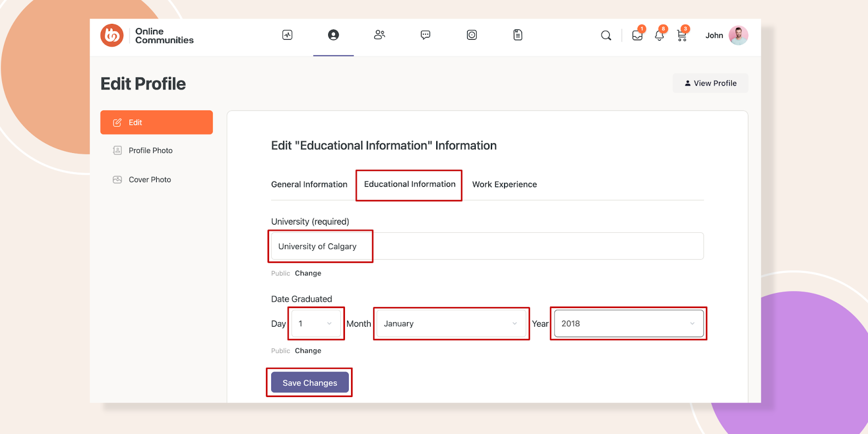Screen dimensions: 868x434
Task: Click Change under Date Graduated
Action: click(x=308, y=351)
